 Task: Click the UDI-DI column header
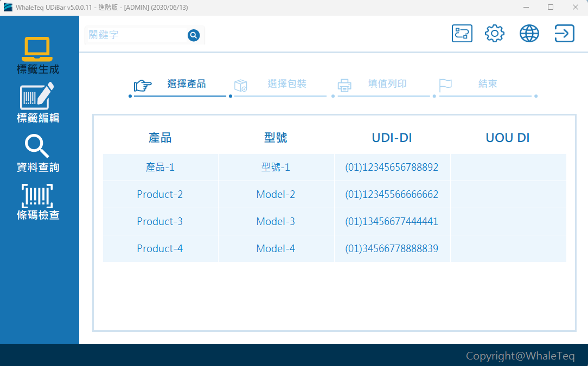392,138
